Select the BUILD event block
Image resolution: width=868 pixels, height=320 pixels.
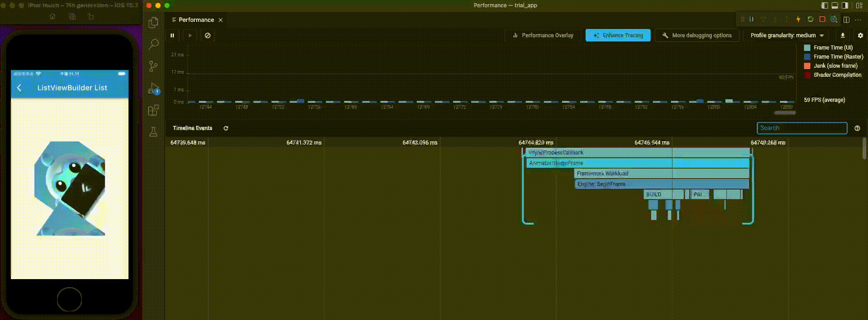(663, 195)
